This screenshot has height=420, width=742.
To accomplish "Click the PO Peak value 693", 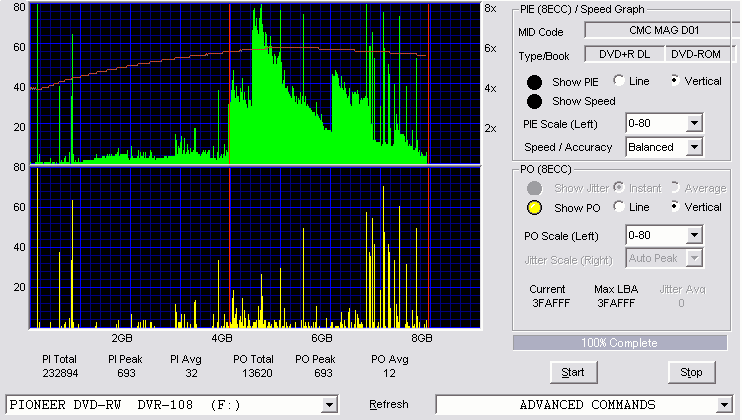I will click(x=323, y=374).
